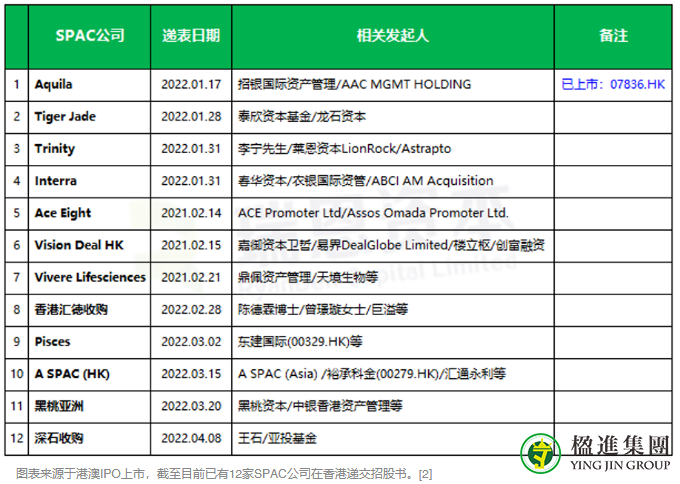Click row number 6 cell
The image size is (680, 484).
(x=17, y=245)
